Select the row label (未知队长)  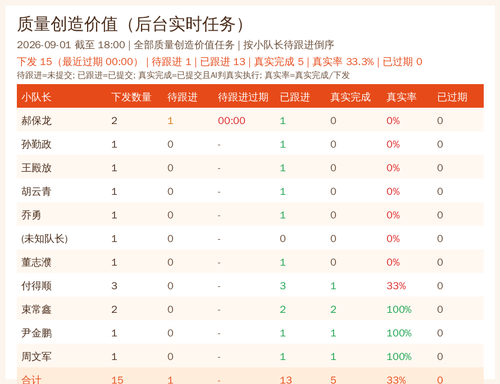44,239
